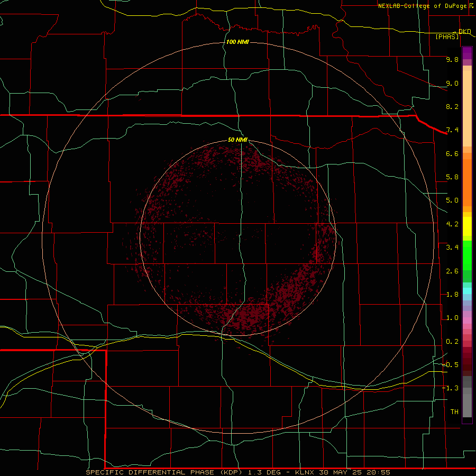Click the 2.6 scale value

point(452,271)
